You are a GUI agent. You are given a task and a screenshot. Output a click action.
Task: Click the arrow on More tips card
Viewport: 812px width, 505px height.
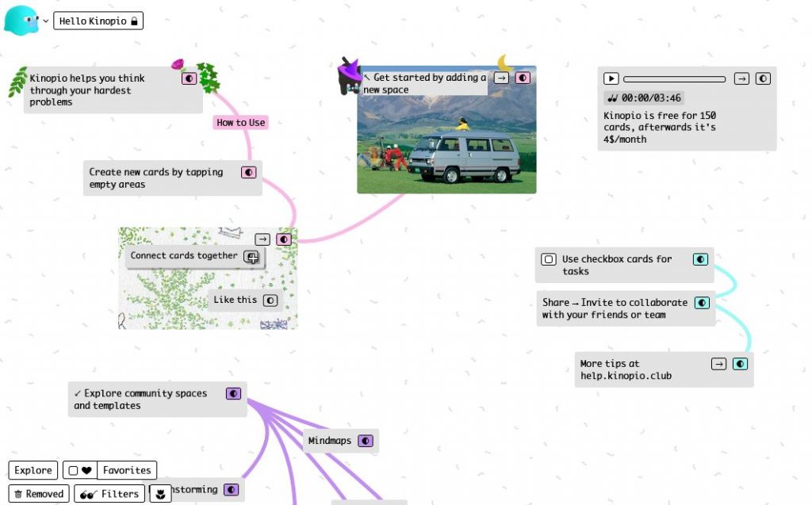[718, 364]
